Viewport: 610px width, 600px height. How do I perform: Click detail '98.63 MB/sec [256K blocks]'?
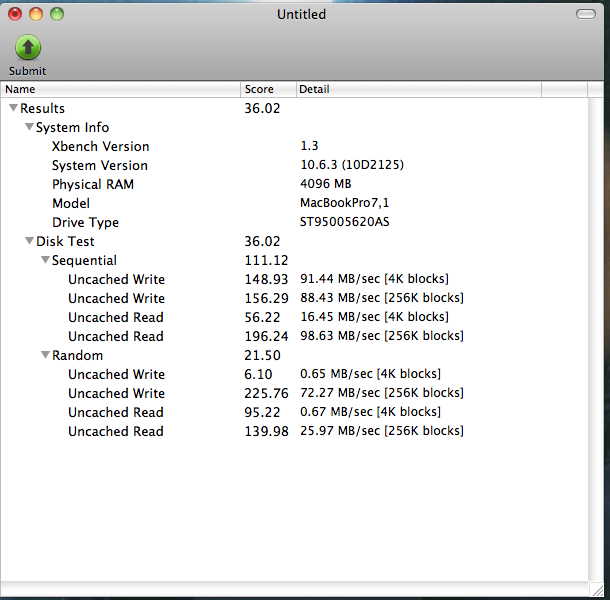382,335
